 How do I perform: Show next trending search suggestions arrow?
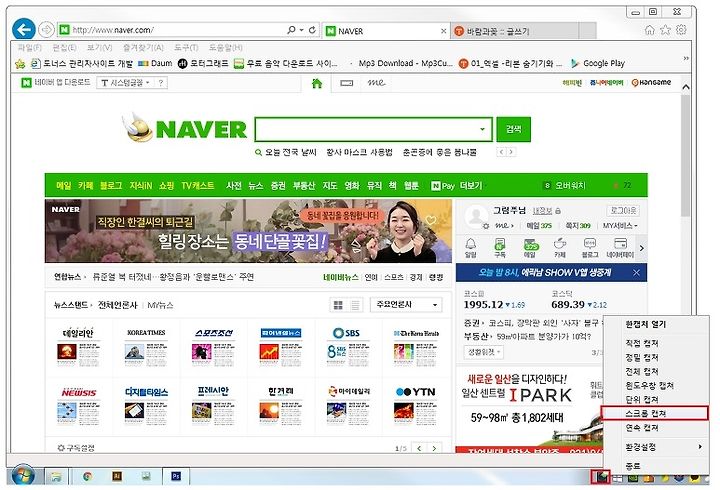[511, 152]
